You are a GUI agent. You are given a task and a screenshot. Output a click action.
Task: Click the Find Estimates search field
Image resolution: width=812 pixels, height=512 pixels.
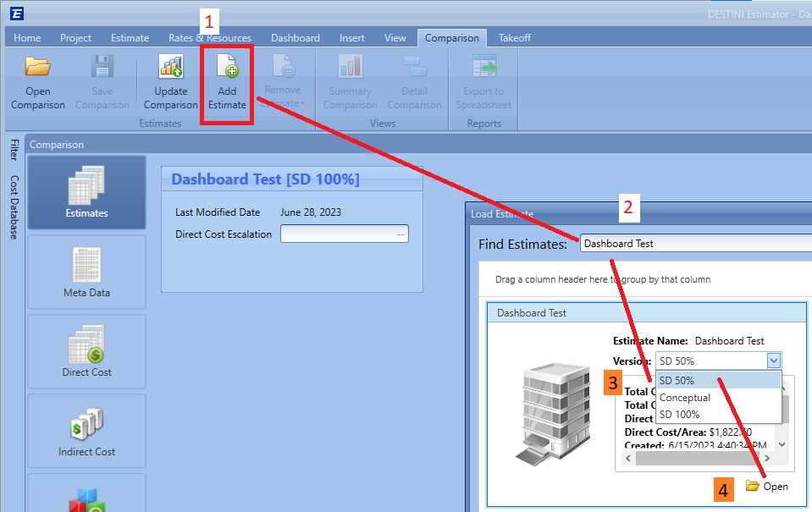point(694,244)
